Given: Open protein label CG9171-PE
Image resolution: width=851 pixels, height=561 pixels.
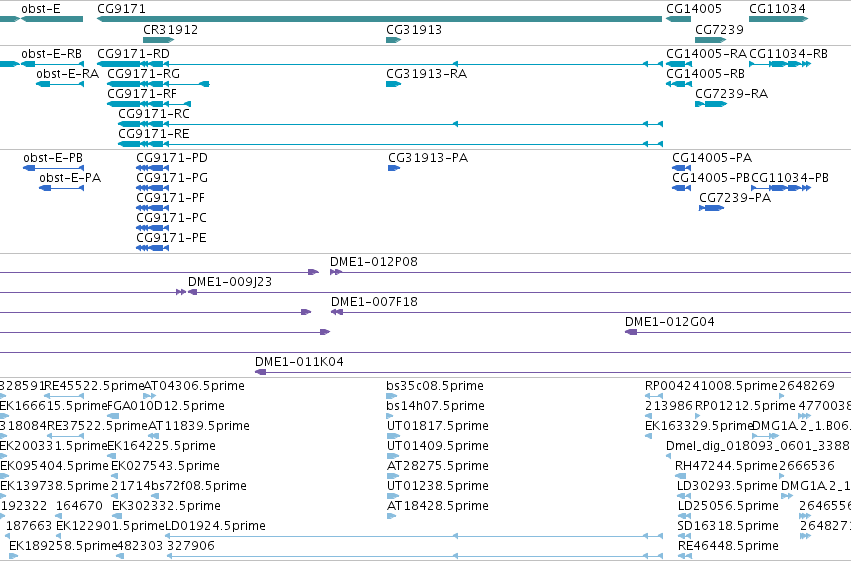Looking at the screenshot, I should 172,238.
